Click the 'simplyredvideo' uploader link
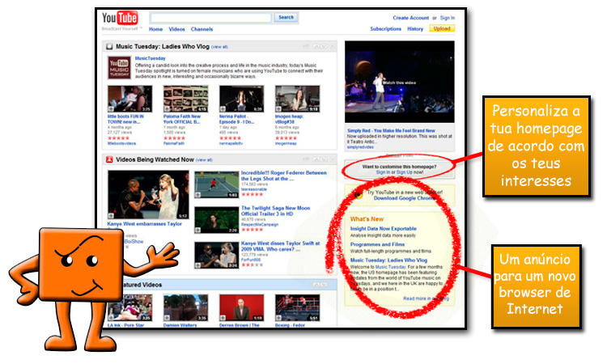The height and width of the screenshot is (364, 607). (x=360, y=147)
